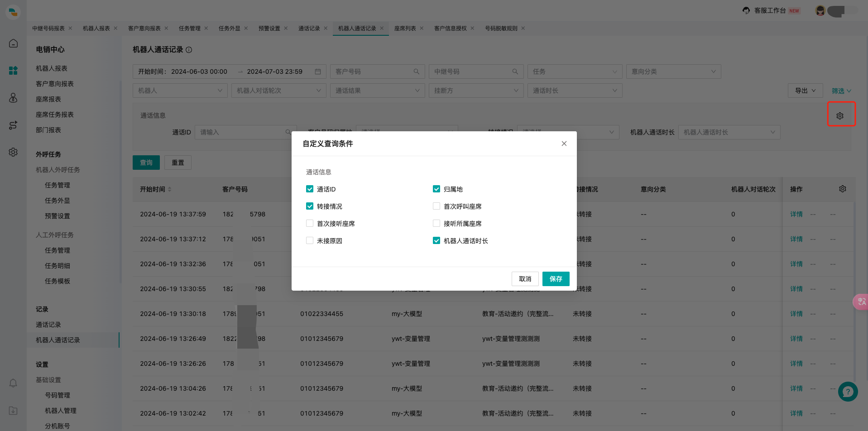Click the translate floating icon
868x431 pixels.
860,302
